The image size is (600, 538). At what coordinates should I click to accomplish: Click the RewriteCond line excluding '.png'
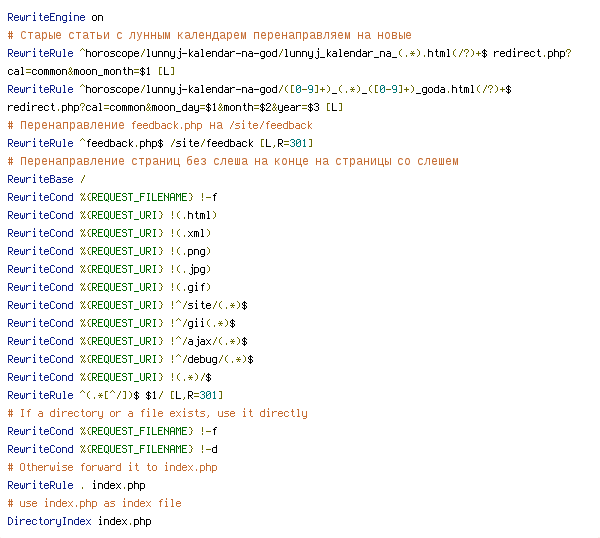[x=109, y=251]
